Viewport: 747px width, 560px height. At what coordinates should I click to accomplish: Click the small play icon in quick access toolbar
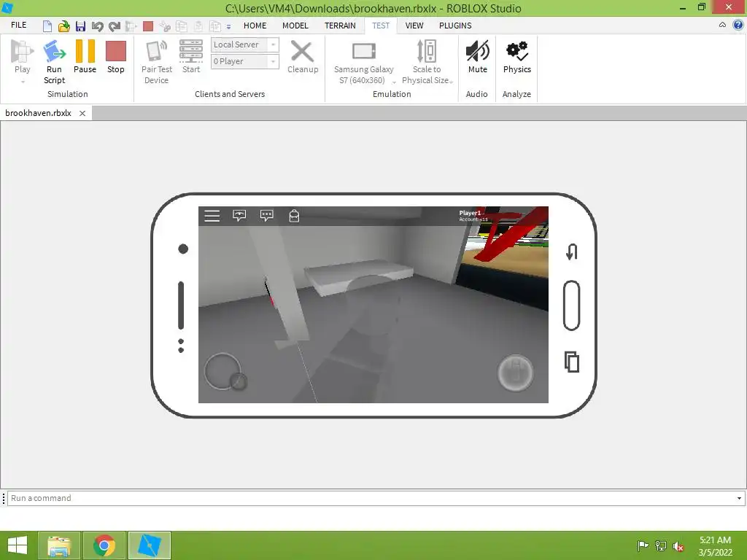tap(131, 26)
